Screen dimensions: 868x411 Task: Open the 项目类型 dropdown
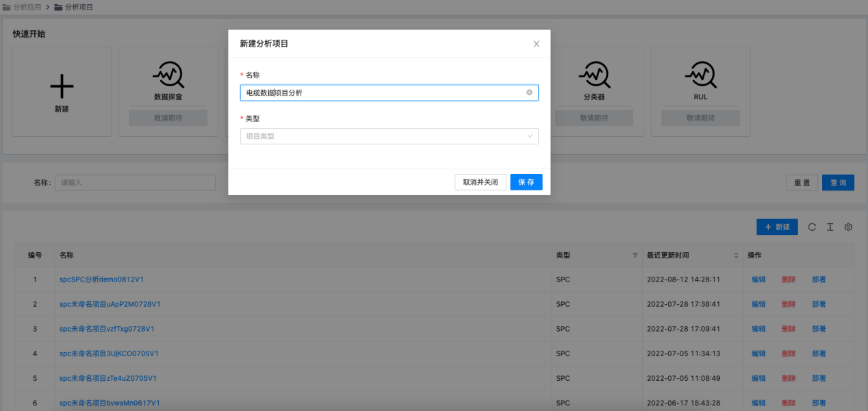click(389, 136)
